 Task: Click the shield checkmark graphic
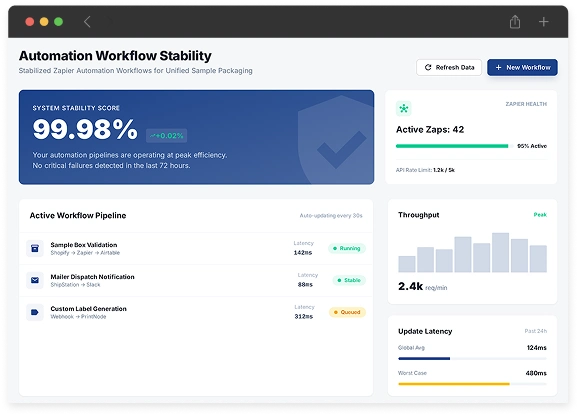[x=336, y=140]
